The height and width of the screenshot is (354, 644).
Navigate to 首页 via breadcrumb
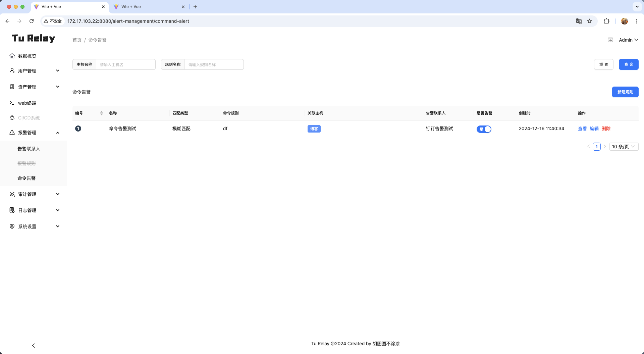tap(76, 40)
